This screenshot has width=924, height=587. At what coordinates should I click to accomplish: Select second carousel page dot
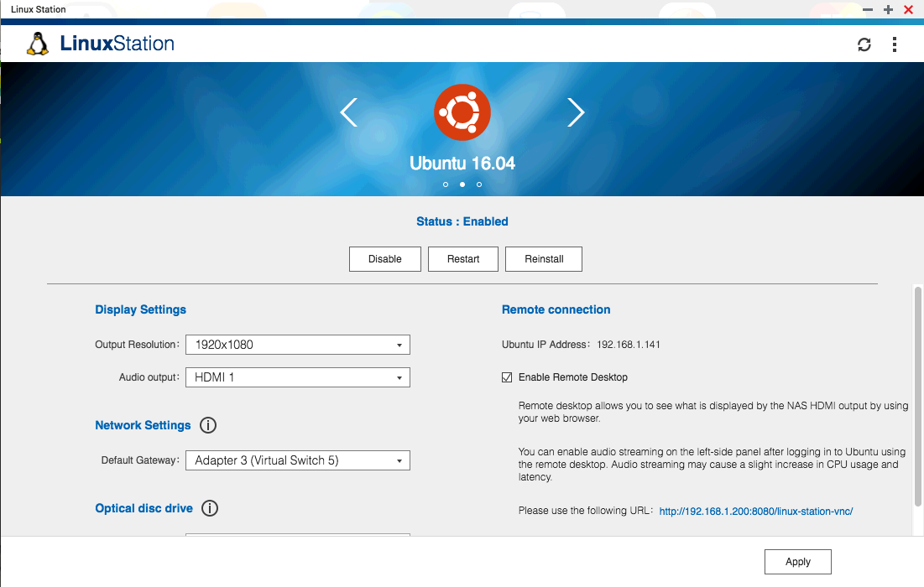tap(462, 184)
